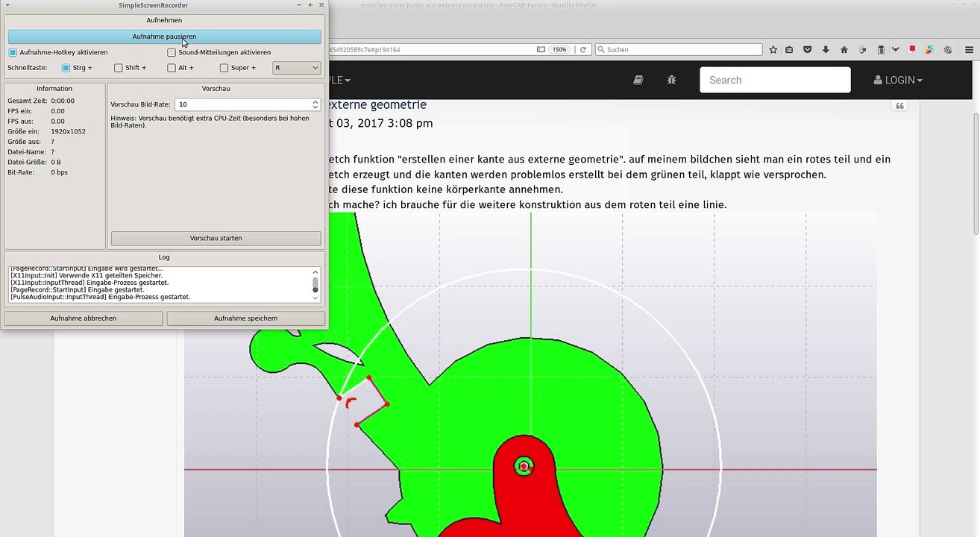Click the FreeCAD sketch image in the post
Viewport: 980px width, 537px height.
pyautogui.click(x=530, y=374)
